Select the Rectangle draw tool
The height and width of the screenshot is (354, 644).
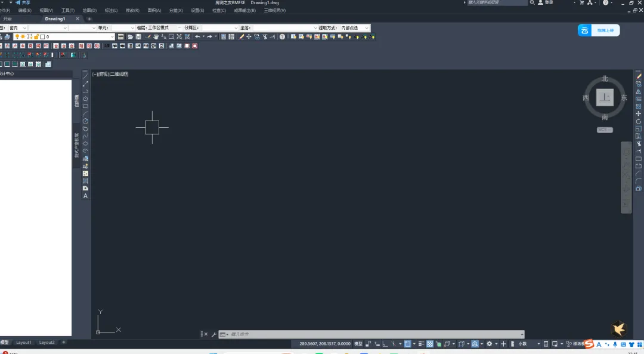[85, 106]
